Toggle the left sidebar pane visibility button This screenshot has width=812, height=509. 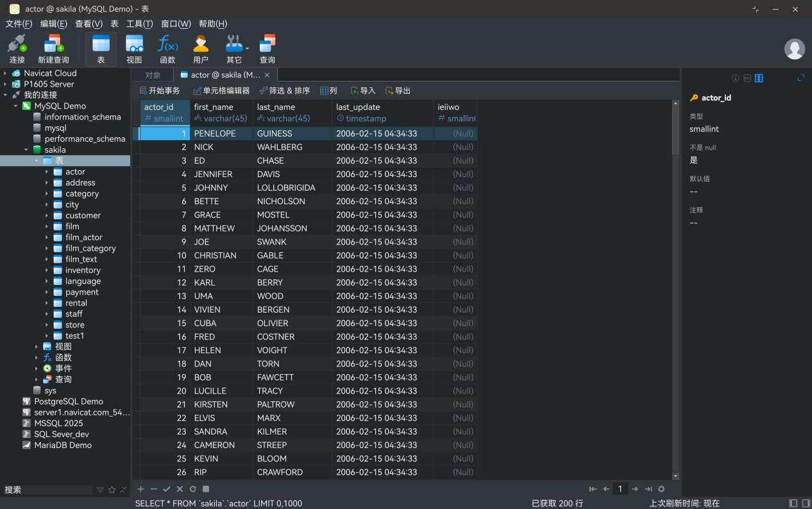(793, 503)
